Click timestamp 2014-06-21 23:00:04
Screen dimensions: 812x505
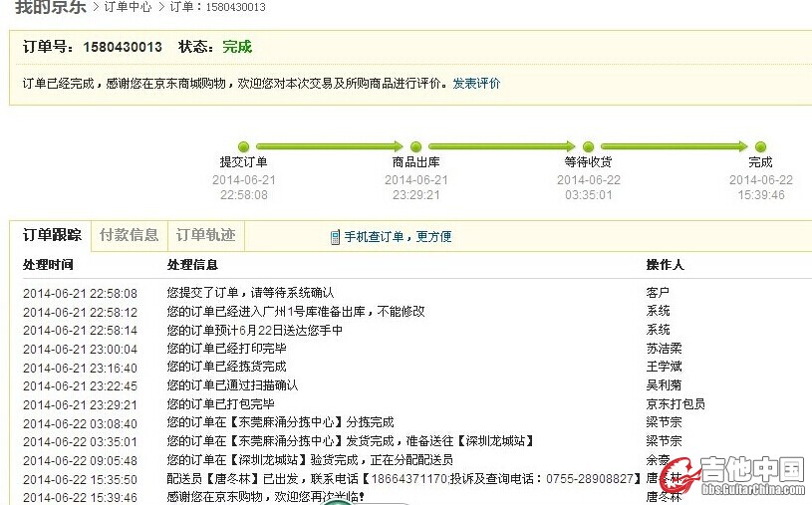(81, 350)
